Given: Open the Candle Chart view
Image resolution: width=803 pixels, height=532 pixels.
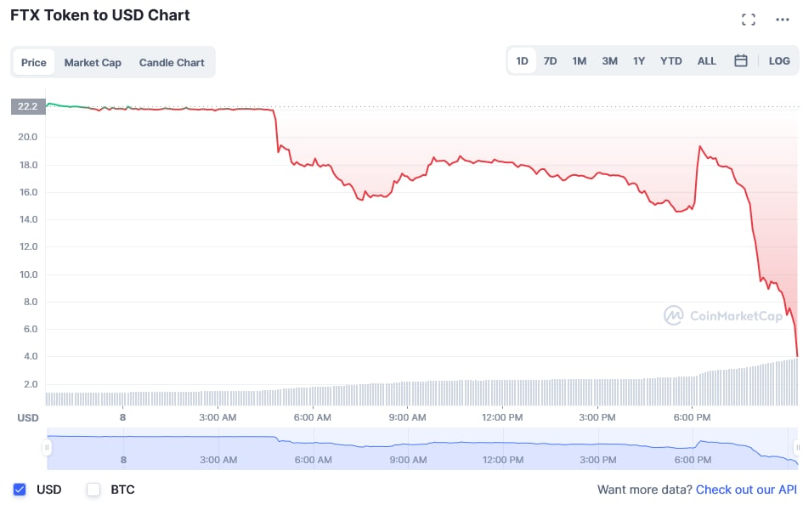Looking at the screenshot, I should coord(172,62).
